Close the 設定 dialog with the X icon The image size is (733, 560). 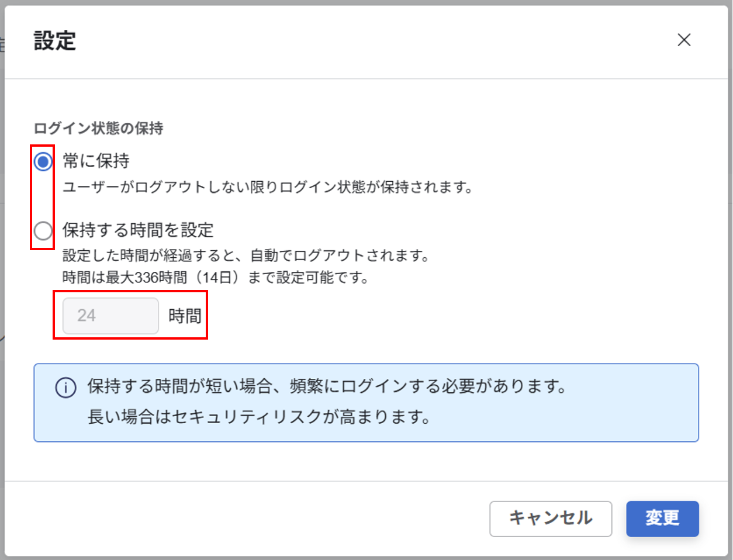coord(684,40)
